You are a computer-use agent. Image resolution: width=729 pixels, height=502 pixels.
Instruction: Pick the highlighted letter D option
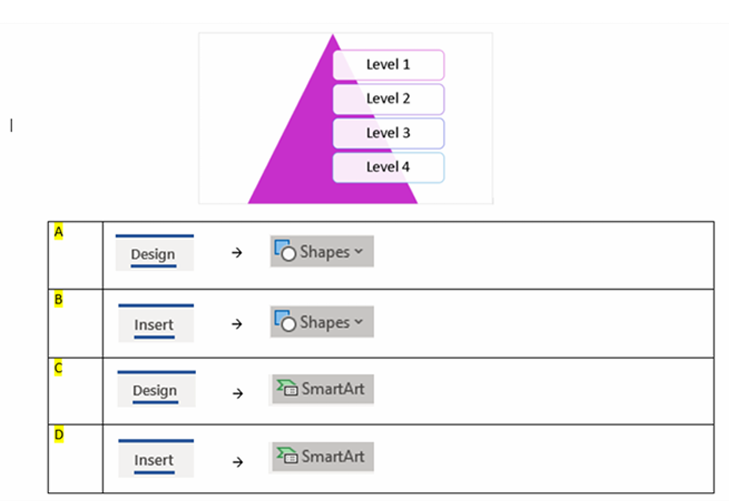coord(58,435)
